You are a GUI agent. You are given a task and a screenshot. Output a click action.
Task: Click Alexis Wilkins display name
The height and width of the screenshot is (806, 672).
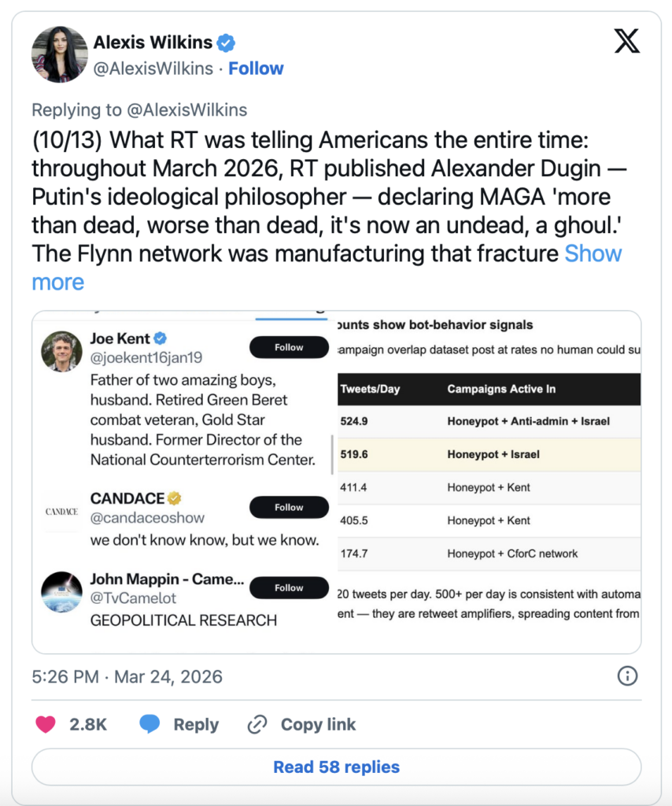click(153, 42)
